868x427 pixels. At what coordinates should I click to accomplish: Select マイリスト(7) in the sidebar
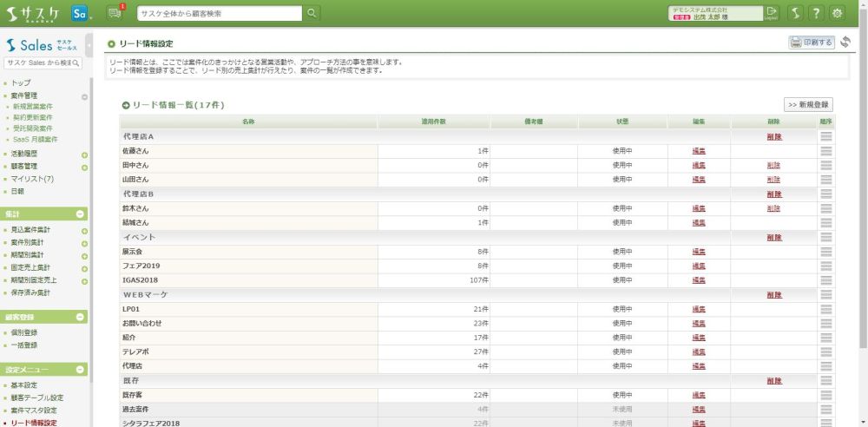tap(32, 179)
